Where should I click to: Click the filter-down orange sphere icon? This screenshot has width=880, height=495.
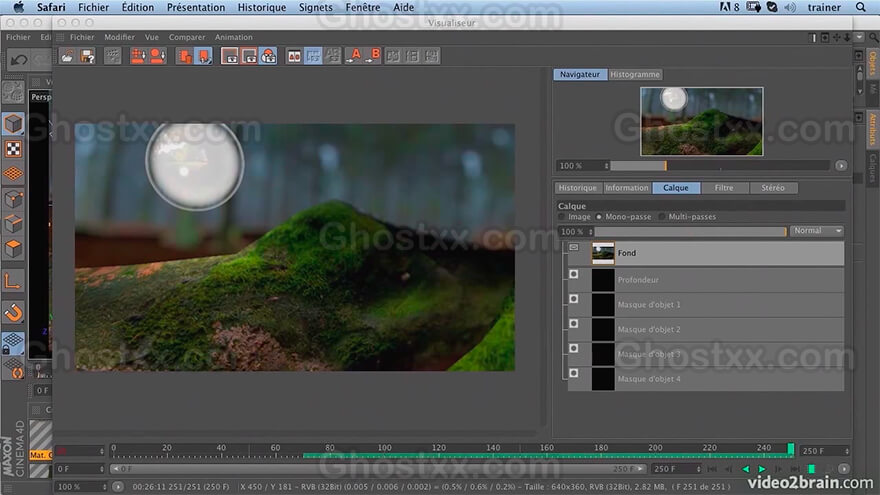pyautogui.click(x=158, y=56)
